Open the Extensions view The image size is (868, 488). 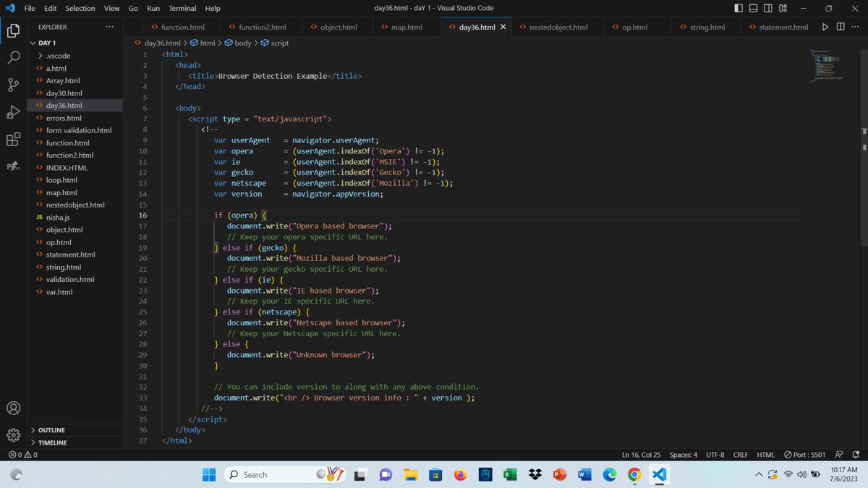(13, 140)
